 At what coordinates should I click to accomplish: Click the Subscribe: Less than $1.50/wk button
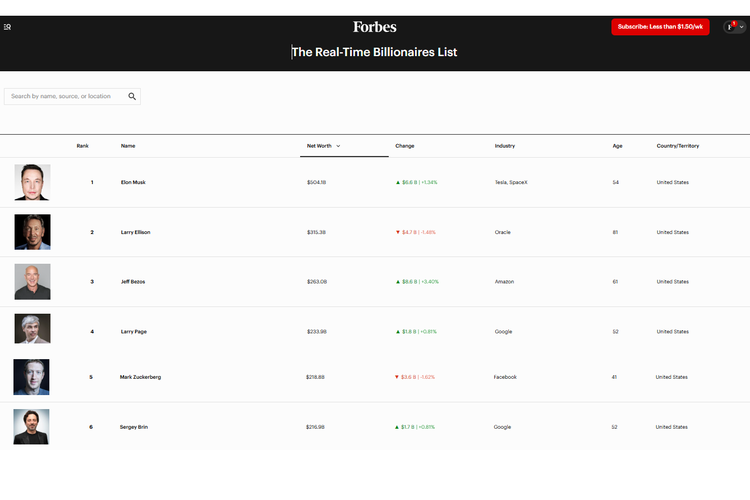[660, 27]
